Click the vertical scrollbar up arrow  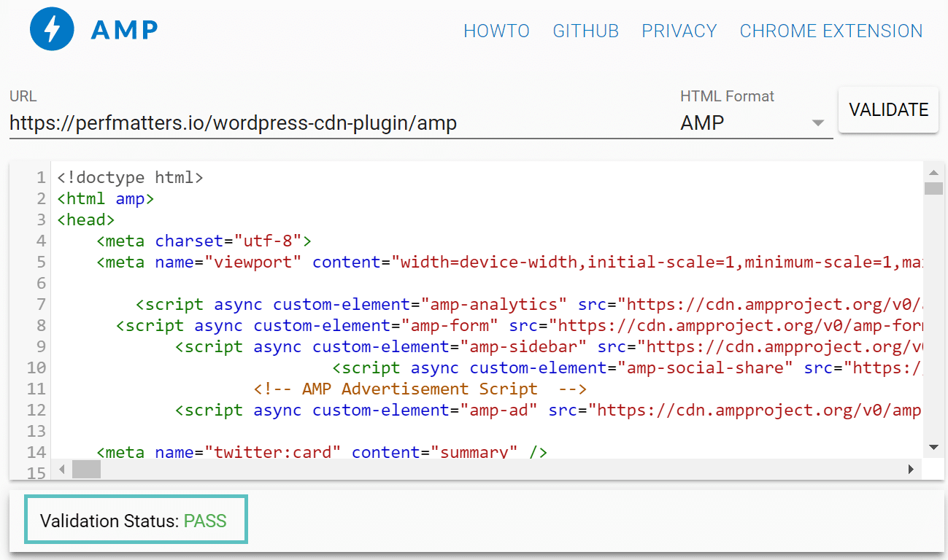934,171
